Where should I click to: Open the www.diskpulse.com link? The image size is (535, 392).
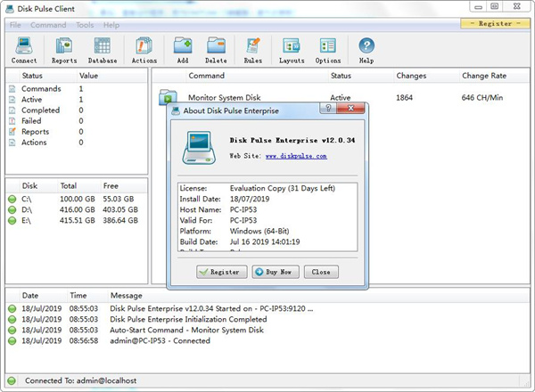click(x=296, y=156)
